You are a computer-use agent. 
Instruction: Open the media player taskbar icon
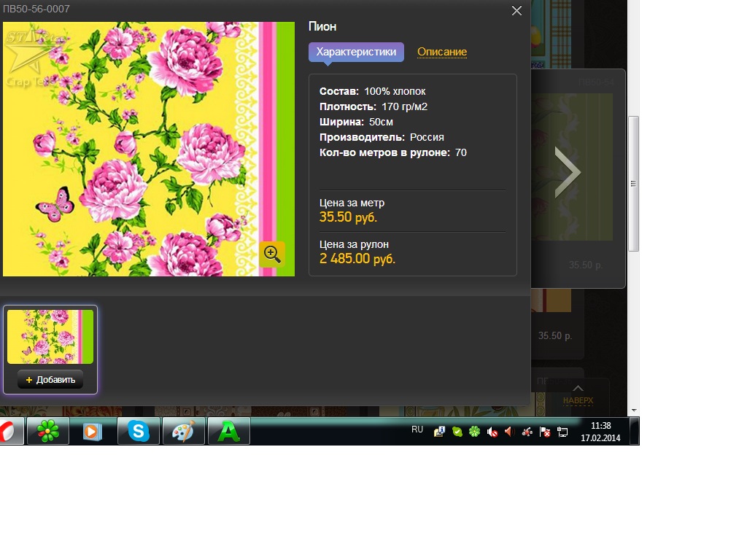tap(93, 431)
